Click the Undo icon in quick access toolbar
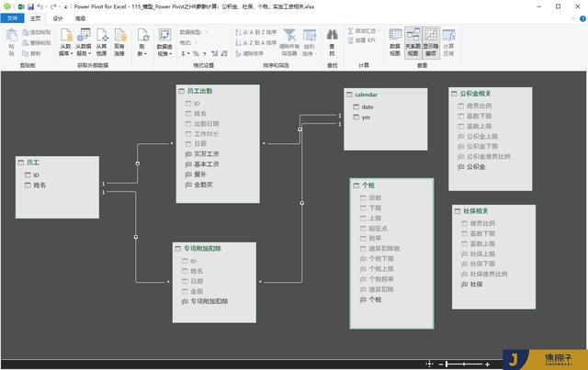The height and width of the screenshot is (370, 588). pyautogui.click(x=40, y=6)
